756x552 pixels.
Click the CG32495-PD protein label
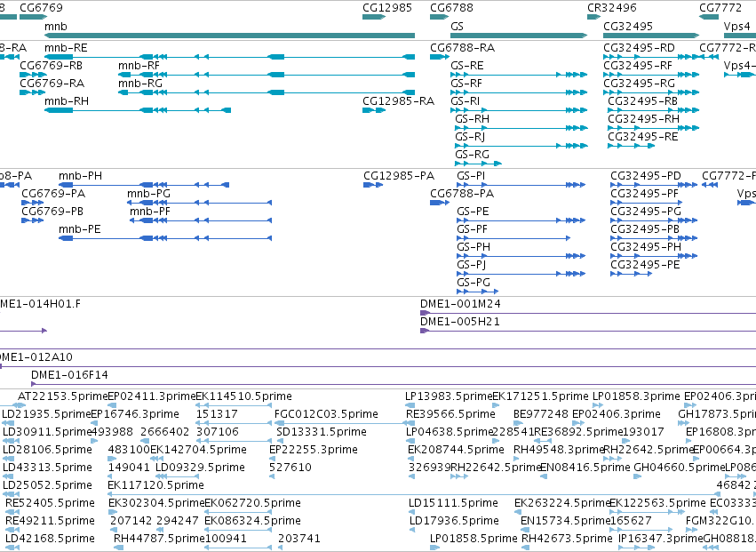coord(646,176)
